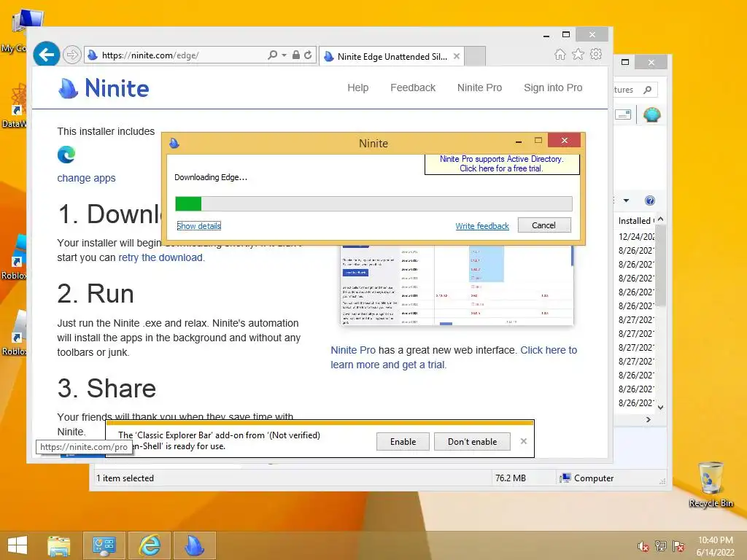Click Don't enable for the add-on
The width and height of the screenshot is (747, 560).
point(472,441)
